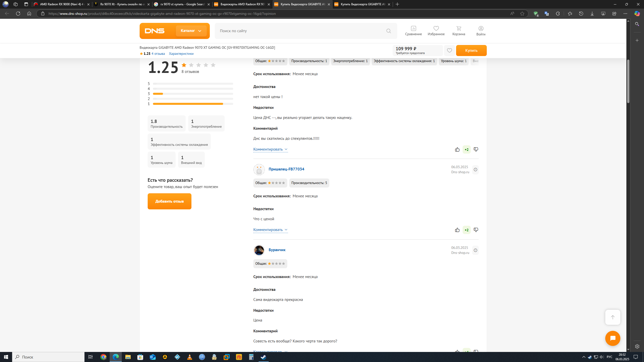Screen dimensions: 644x362
Task: Dislike the Пришелец-FB77034 review with thumbs down
Action: (476, 230)
